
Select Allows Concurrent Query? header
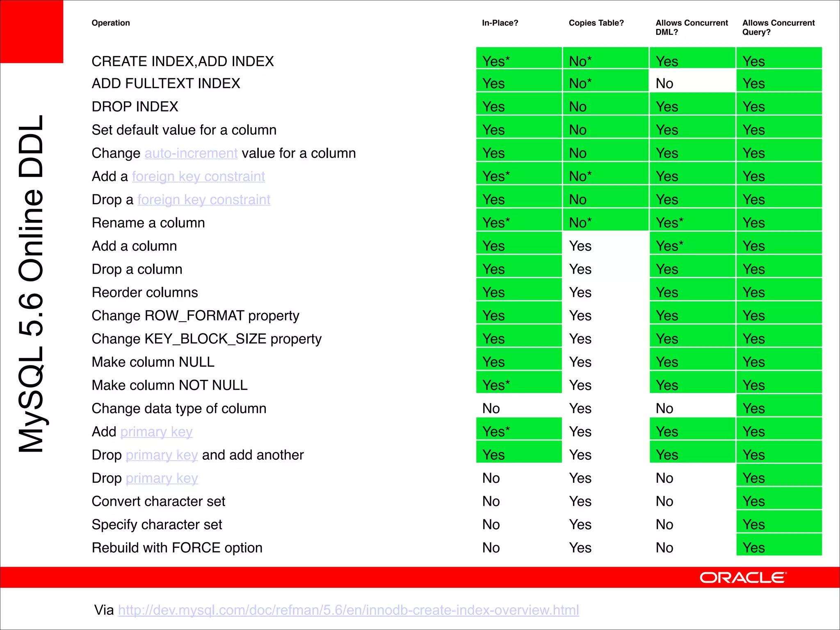778,27
